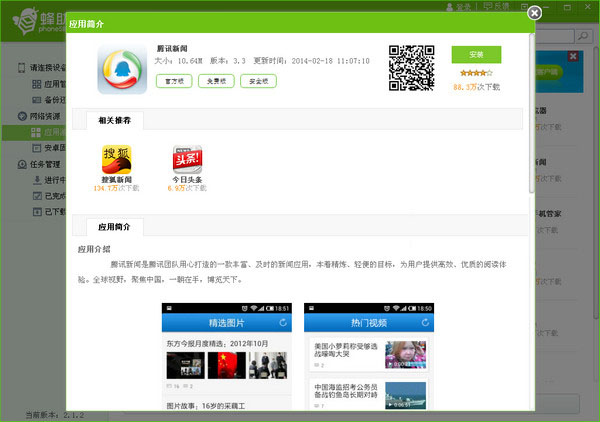Click the 已下载 icon in sidebar
The width and height of the screenshot is (600, 422).
click(37, 212)
